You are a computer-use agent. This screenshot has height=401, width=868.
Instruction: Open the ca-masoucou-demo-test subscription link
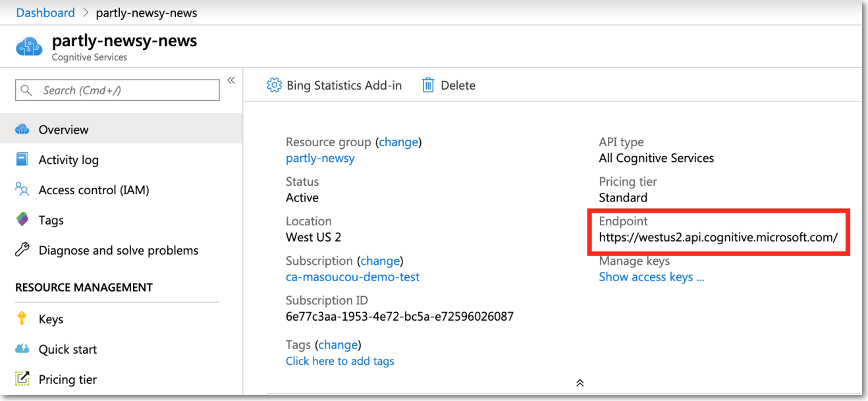[x=352, y=277]
